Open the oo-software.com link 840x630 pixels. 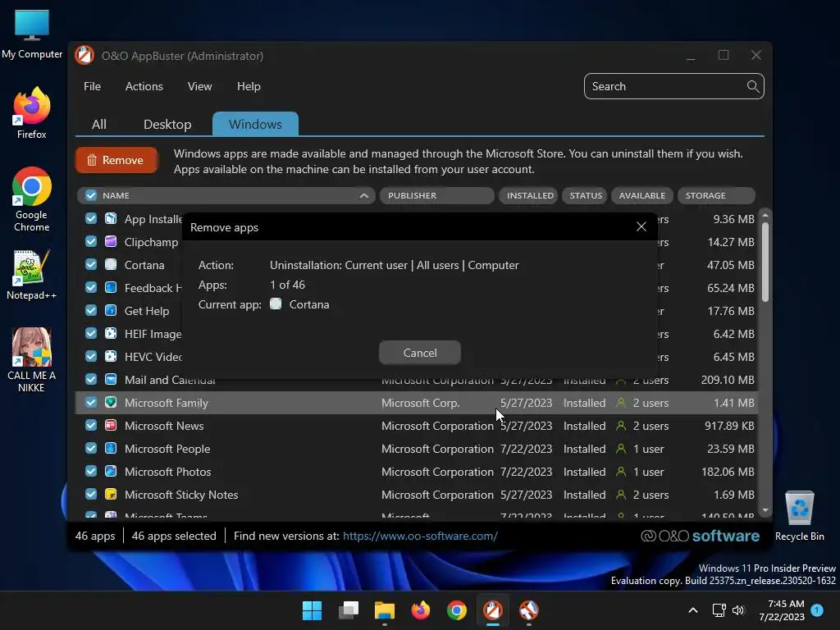point(420,536)
